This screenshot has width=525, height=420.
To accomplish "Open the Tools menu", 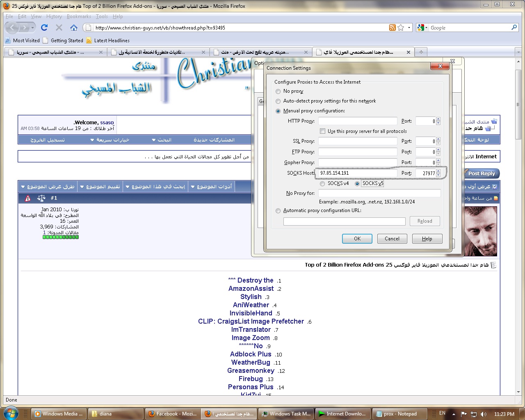I will (102, 16).
